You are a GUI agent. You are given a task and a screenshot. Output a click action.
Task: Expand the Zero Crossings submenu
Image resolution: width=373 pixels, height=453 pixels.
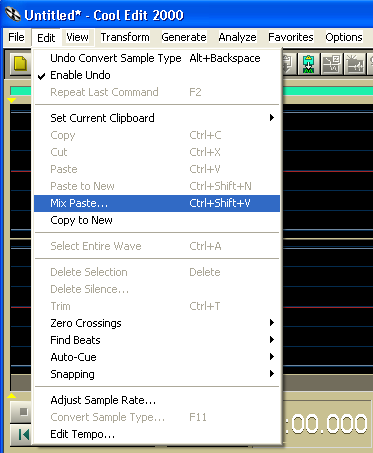(x=157, y=323)
